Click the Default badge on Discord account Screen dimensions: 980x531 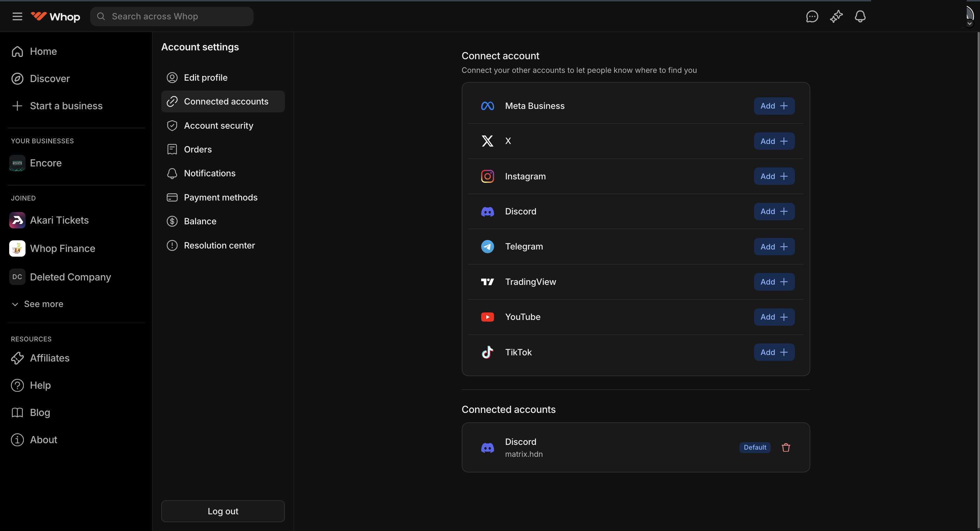point(755,447)
